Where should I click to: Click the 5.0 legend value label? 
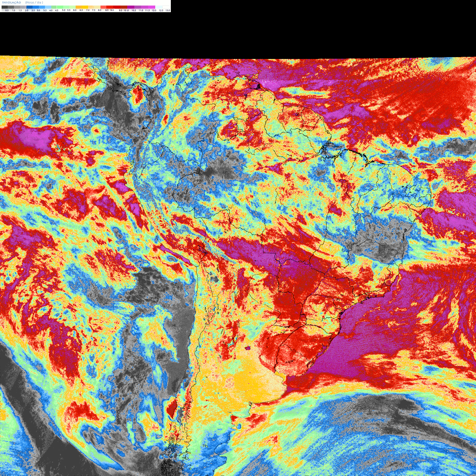click(63, 10)
